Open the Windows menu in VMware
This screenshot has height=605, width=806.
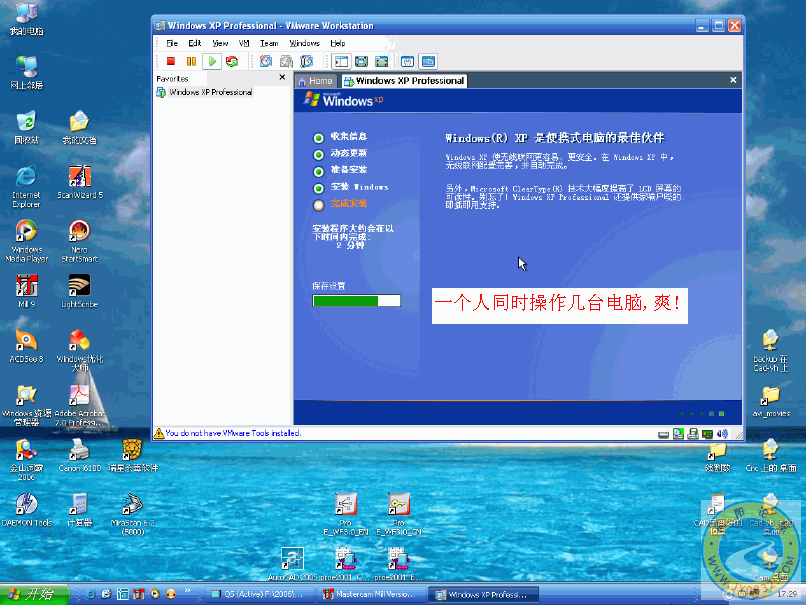(304, 43)
